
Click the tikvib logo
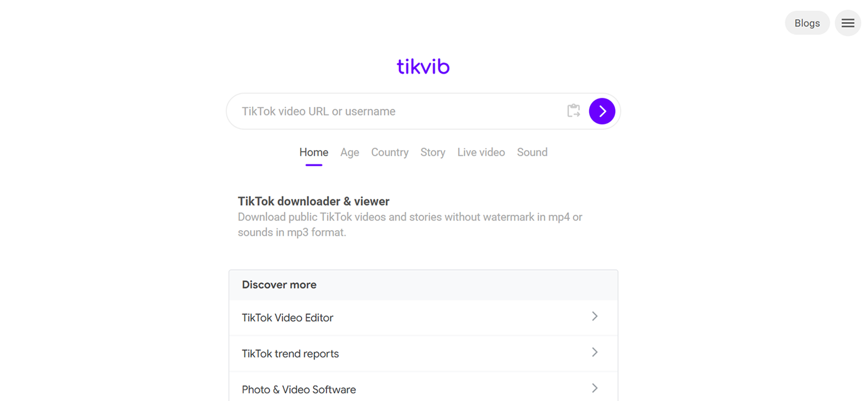[x=423, y=66]
